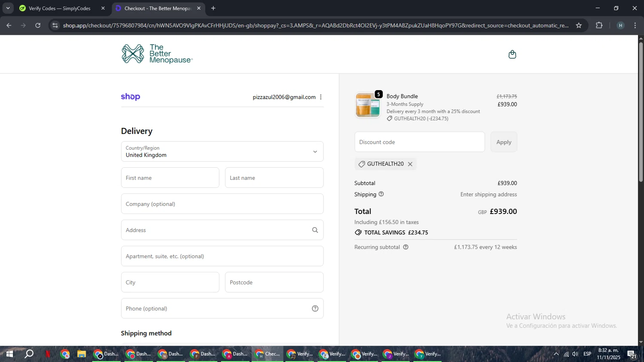This screenshot has height=362, width=644.
Task: Click the address search magnifier icon
Action: click(x=315, y=230)
